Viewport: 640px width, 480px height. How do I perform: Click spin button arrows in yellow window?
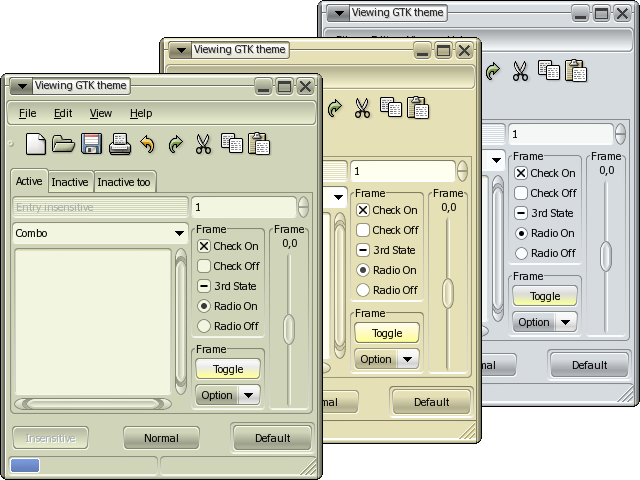click(x=462, y=171)
